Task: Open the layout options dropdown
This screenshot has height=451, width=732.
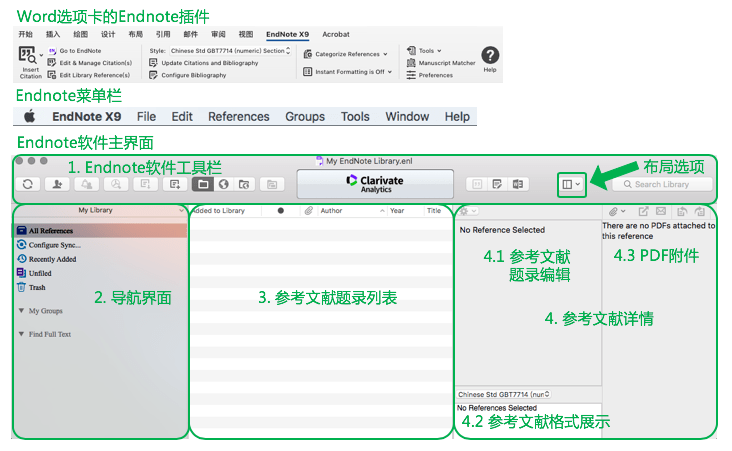Action: click(x=571, y=184)
